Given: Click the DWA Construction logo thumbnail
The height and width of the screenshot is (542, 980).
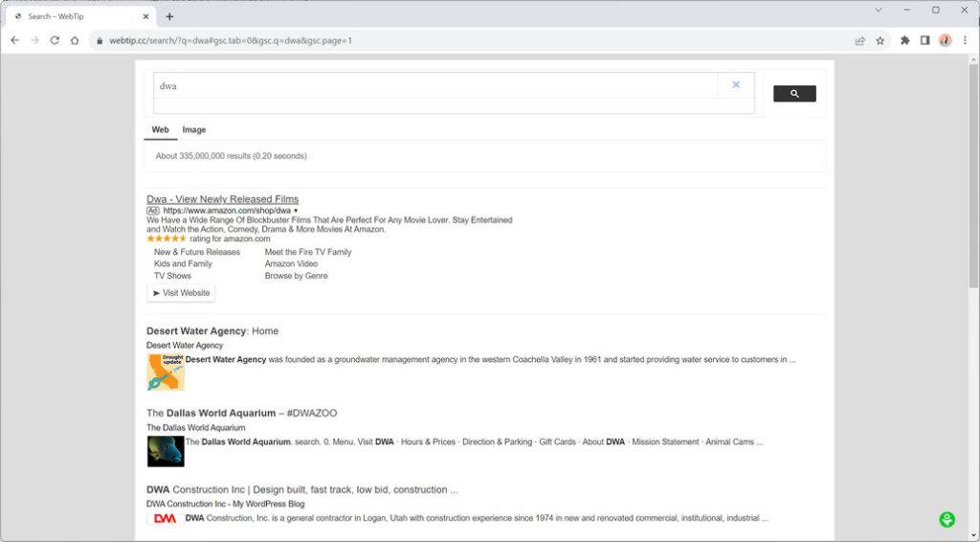Looking at the screenshot, I should tap(165, 519).
